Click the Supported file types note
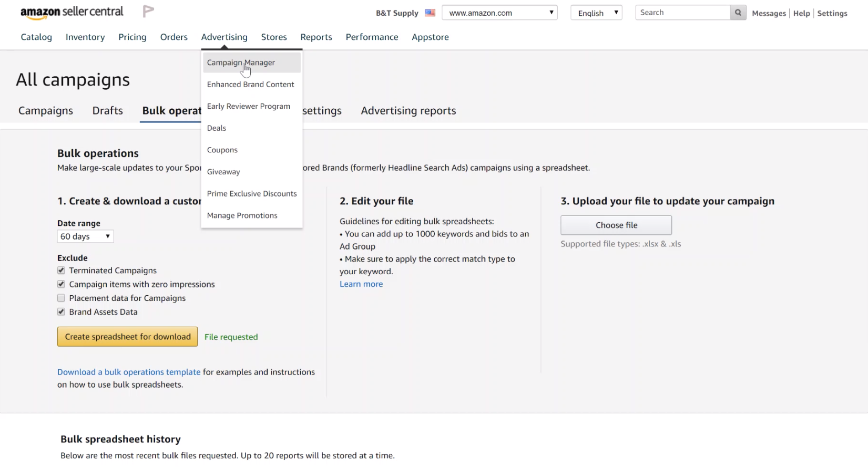 click(x=621, y=244)
